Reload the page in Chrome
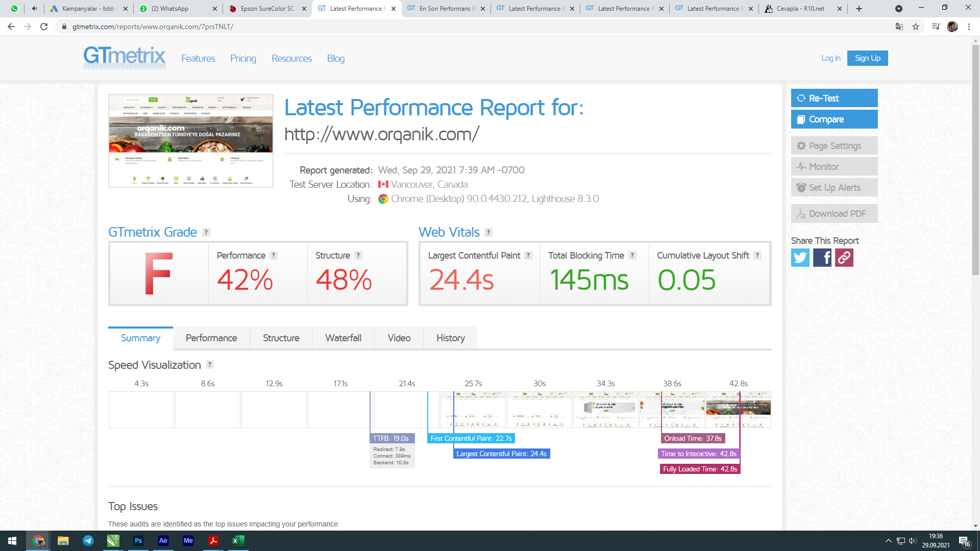Screen dimensions: 980x551 44,27
